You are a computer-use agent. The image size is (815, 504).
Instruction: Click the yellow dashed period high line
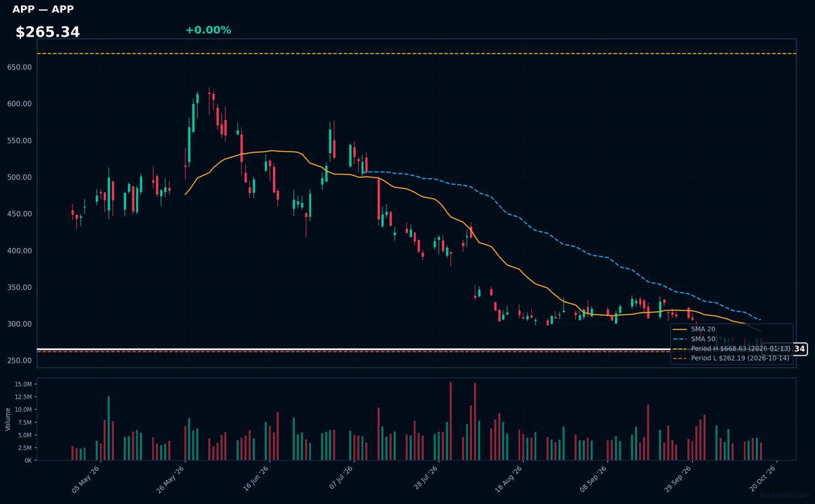(x=416, y=54)
